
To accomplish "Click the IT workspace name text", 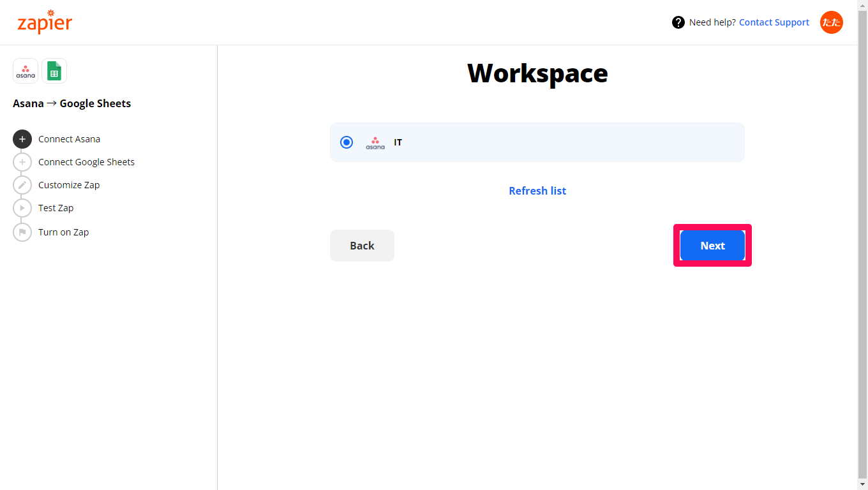I will pos(398,142).
